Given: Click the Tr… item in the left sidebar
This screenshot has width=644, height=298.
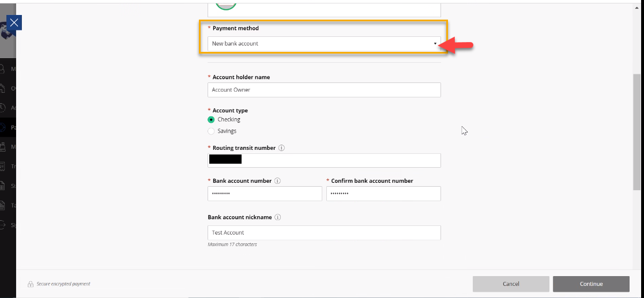Looking at the screenshot, I should (x=7, y=167).
